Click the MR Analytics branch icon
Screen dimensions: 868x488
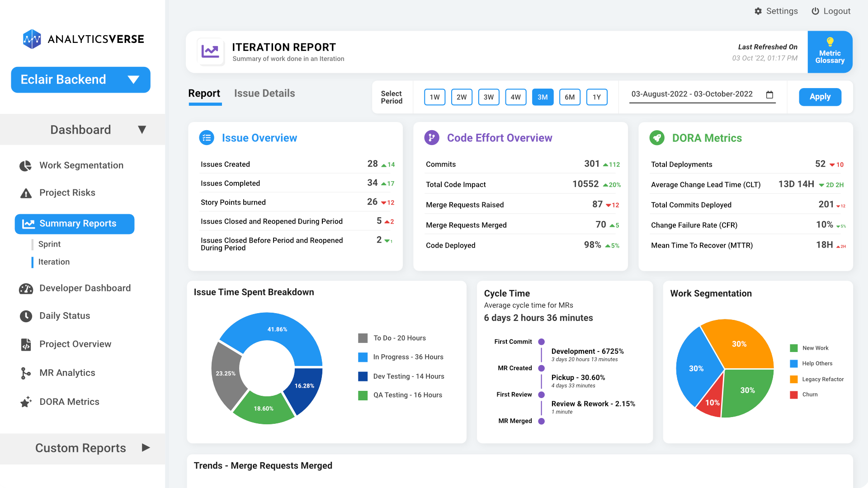click(x=26, y=373)
